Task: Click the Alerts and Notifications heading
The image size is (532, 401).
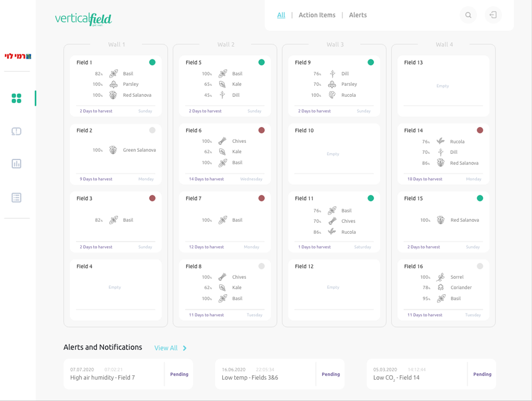Action: click(103, 347)
